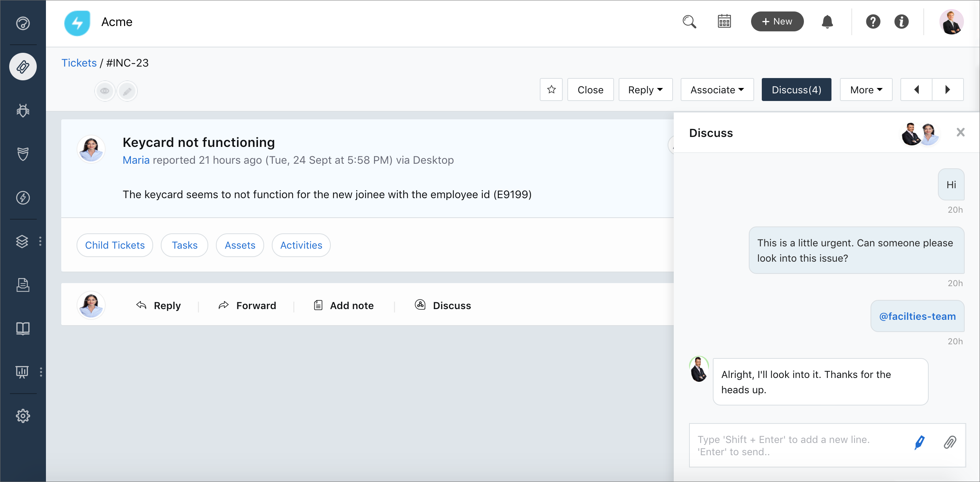Screen dimensions: 980x482
Task: Open the Problems bug icon in sidebar
Action: point(23,111)
